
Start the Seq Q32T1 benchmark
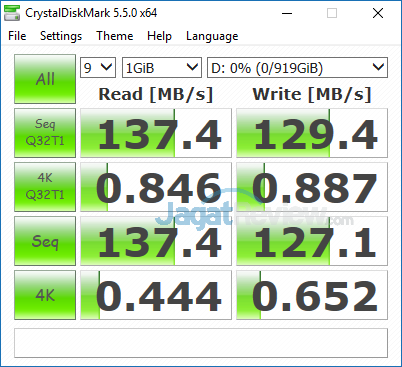pos(45,133)
